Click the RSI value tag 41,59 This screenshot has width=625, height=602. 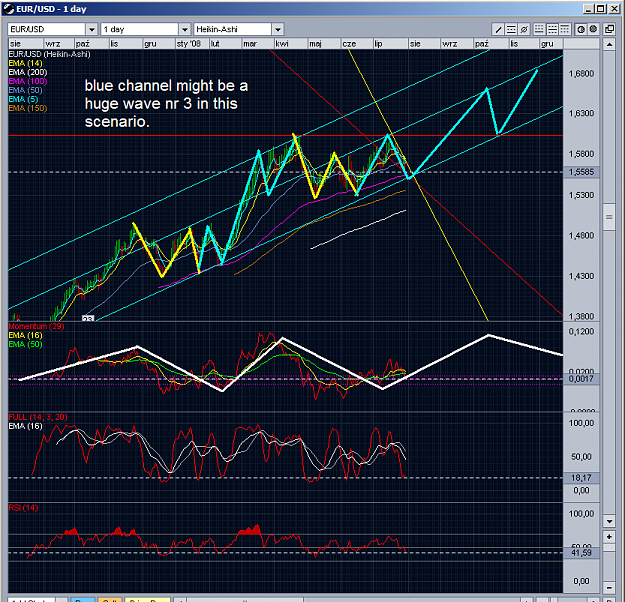(x=581, y=553)
